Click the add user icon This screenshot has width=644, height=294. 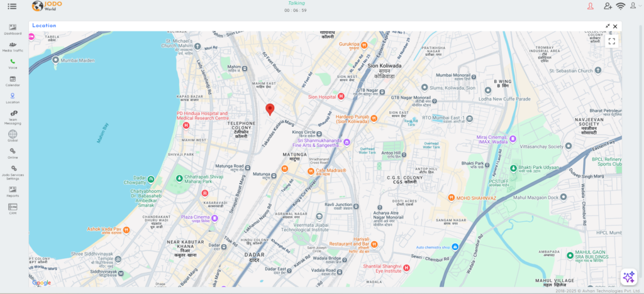[608, 6]
